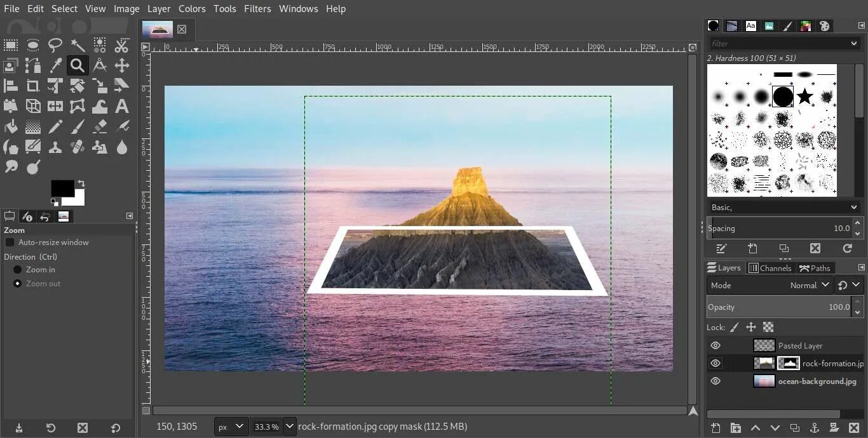
Task: Choose the Measure compass tool
Action: [x=100, y=65]
